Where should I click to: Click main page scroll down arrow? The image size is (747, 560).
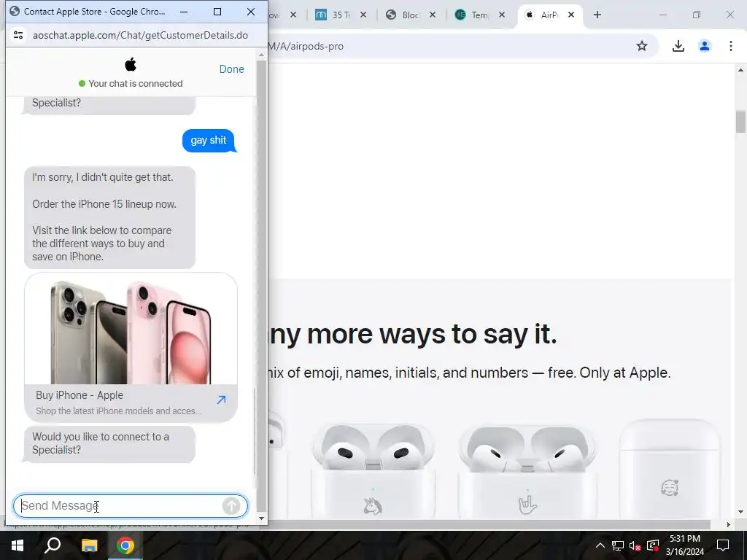click(740, 512)
